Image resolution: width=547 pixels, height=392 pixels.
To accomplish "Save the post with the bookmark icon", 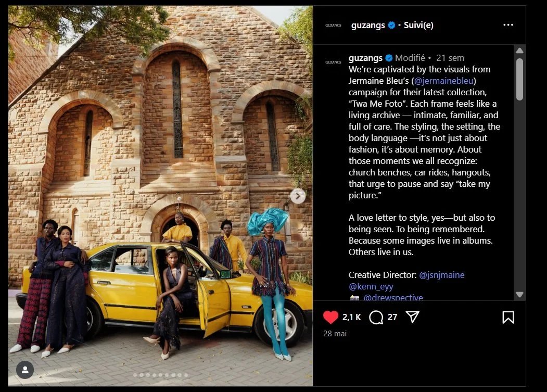I will [x=508, y=317].
